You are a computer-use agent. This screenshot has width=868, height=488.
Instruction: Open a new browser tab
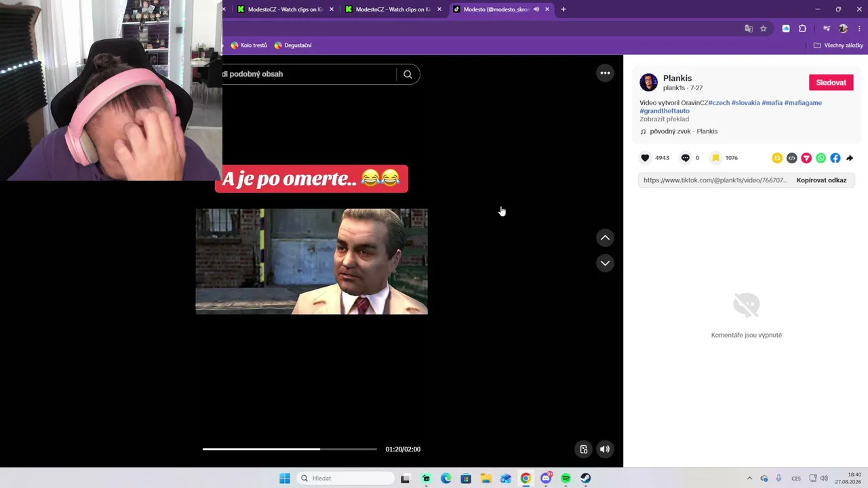pyautogui.click(x=564, y=9)
